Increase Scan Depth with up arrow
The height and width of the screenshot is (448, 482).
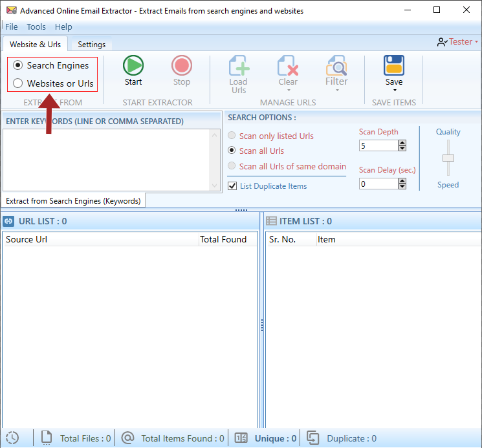tap(402, 143)
